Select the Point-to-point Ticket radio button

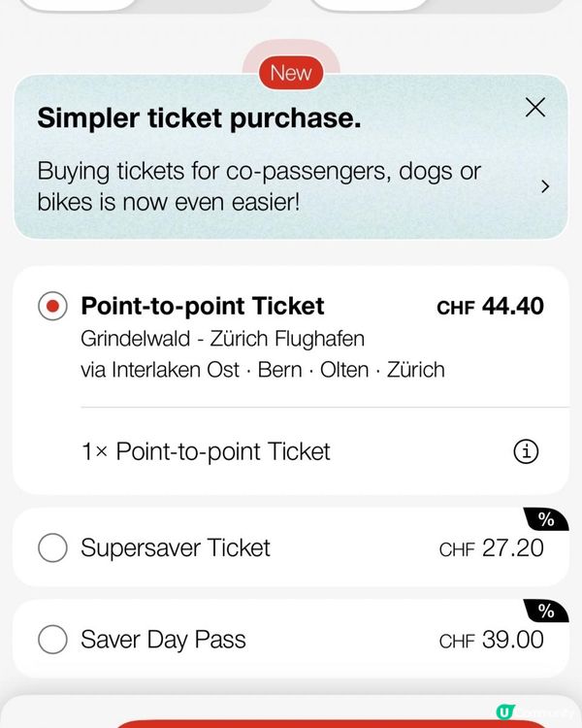pyautogui.click(x=52, y=307)
